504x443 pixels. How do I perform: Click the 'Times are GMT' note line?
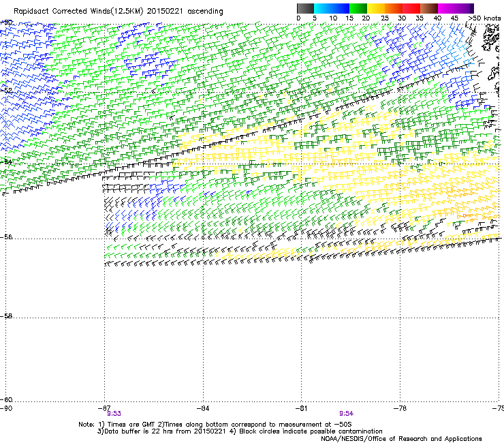click(215, 425)
